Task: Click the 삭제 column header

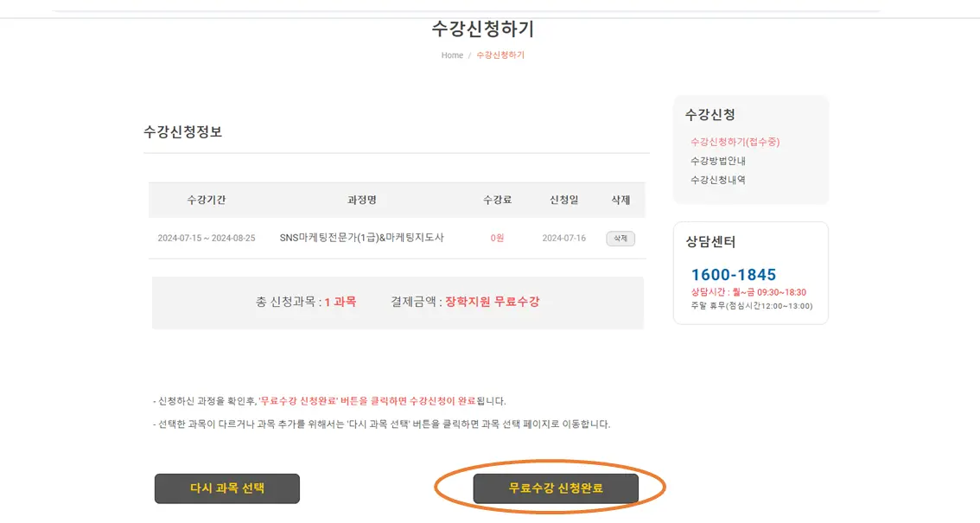Action: point(620,200)
